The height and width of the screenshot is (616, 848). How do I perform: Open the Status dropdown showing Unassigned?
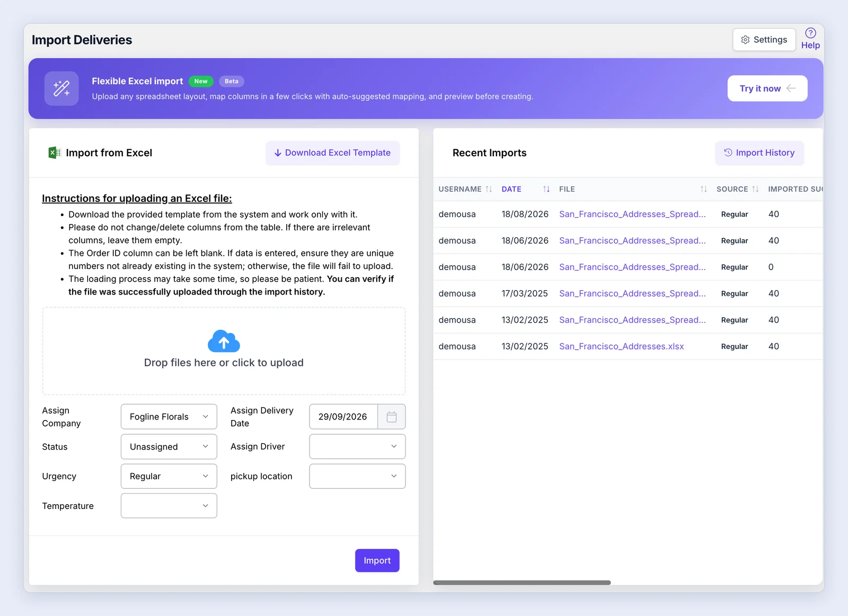pyautogui.click(x=169, y=447)
